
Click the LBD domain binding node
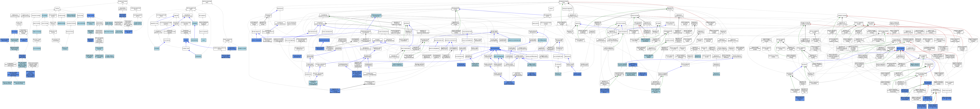click(x=109, y=32)
